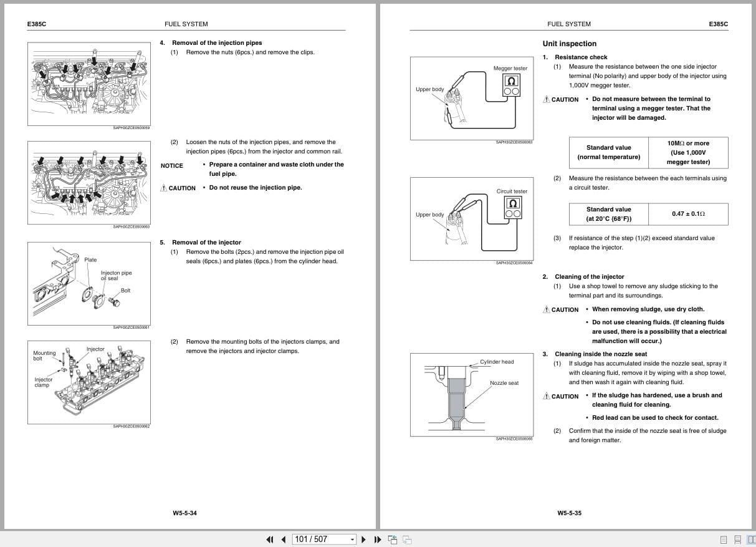This screenshot has height=547, width=756.
Task: Click 'Red lead can be used' caution line
Action: 655,418
